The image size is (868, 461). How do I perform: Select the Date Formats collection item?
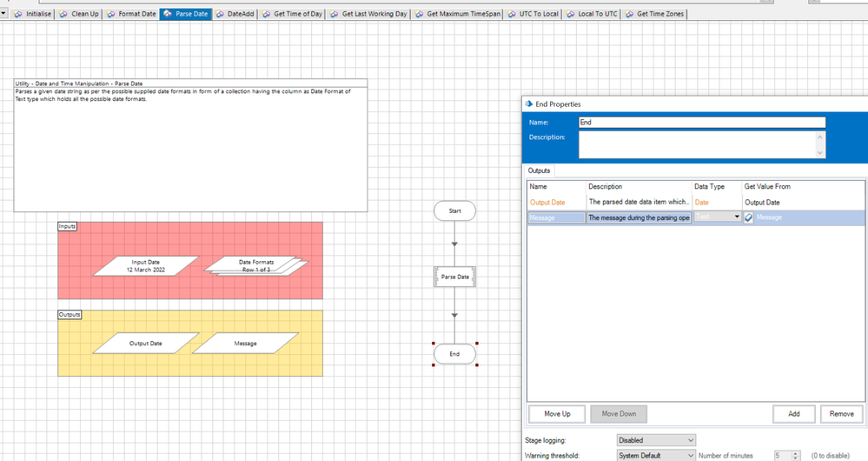pyautogui.click(x=256, y=265)
